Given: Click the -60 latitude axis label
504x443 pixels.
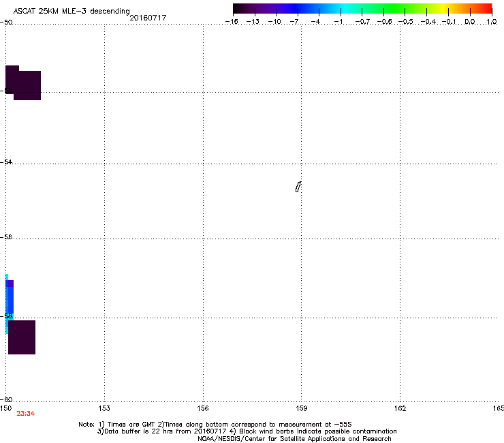Looking at the screenshot, I should pyautogui.click(x=6, y=399).
